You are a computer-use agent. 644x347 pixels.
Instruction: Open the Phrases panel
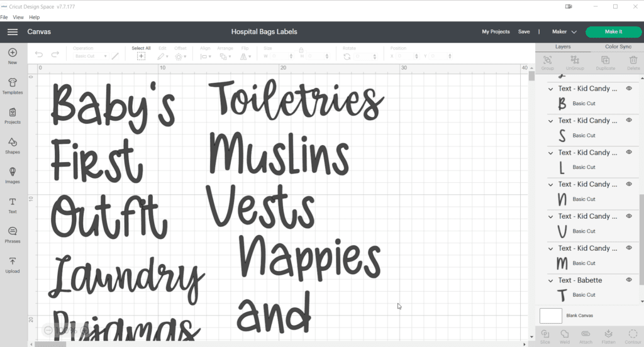click(x=13, y=235)
